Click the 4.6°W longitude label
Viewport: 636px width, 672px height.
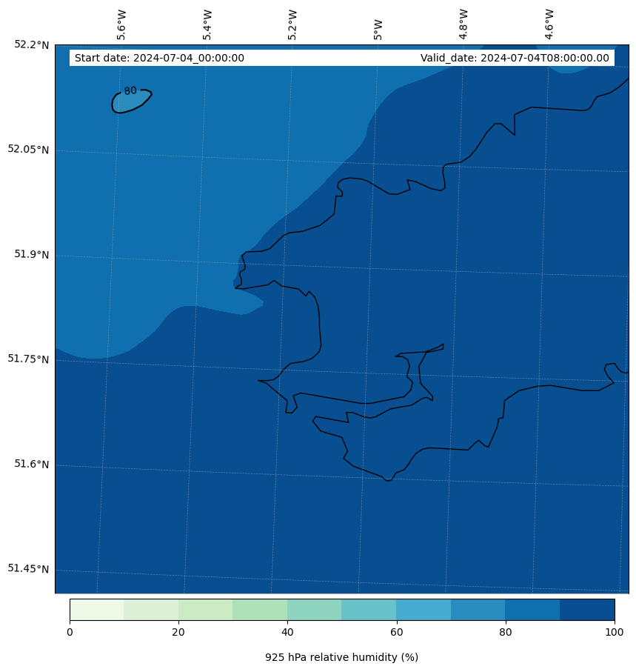click(549, 24)
